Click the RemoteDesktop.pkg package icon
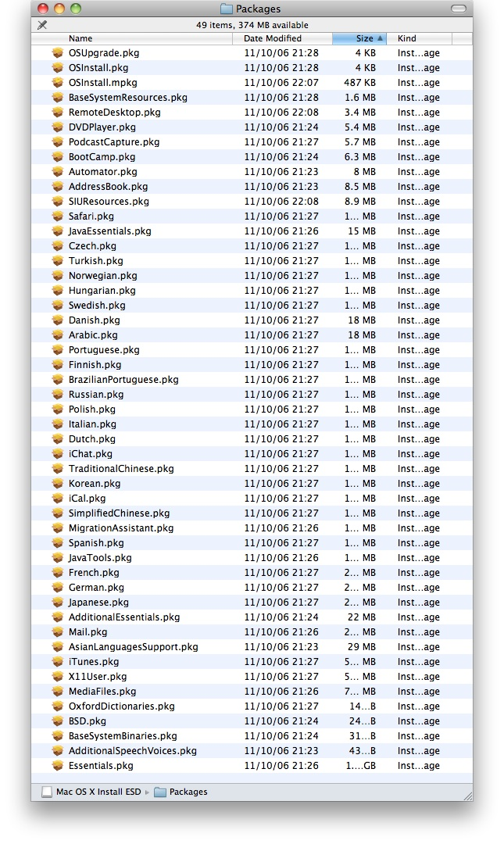 click(58, 112)
